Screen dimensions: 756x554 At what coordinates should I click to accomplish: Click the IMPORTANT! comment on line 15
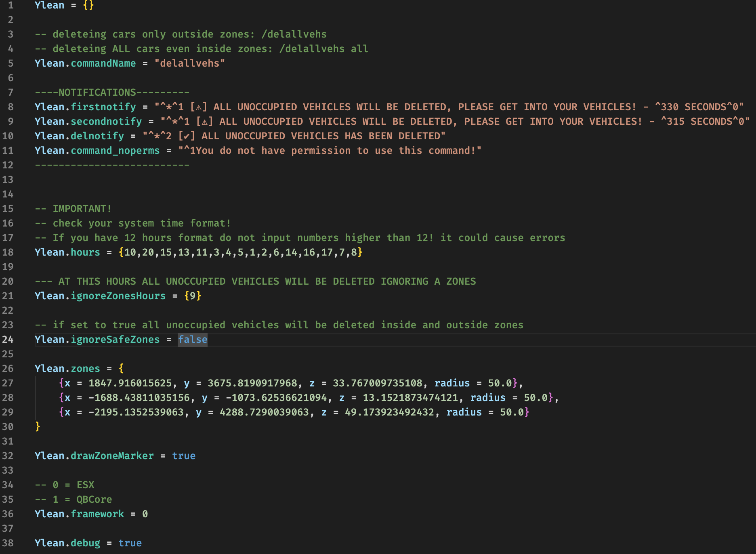point(82,209)
